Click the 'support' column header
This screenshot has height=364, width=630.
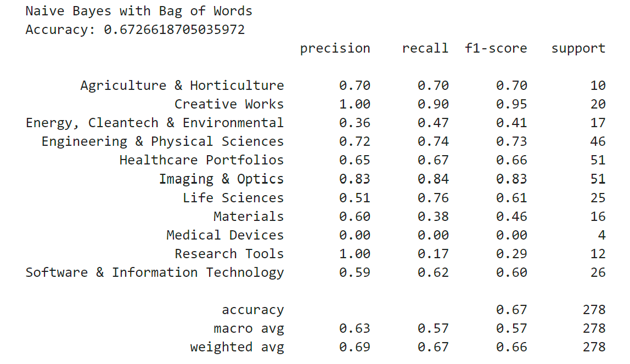click(578, 48)
